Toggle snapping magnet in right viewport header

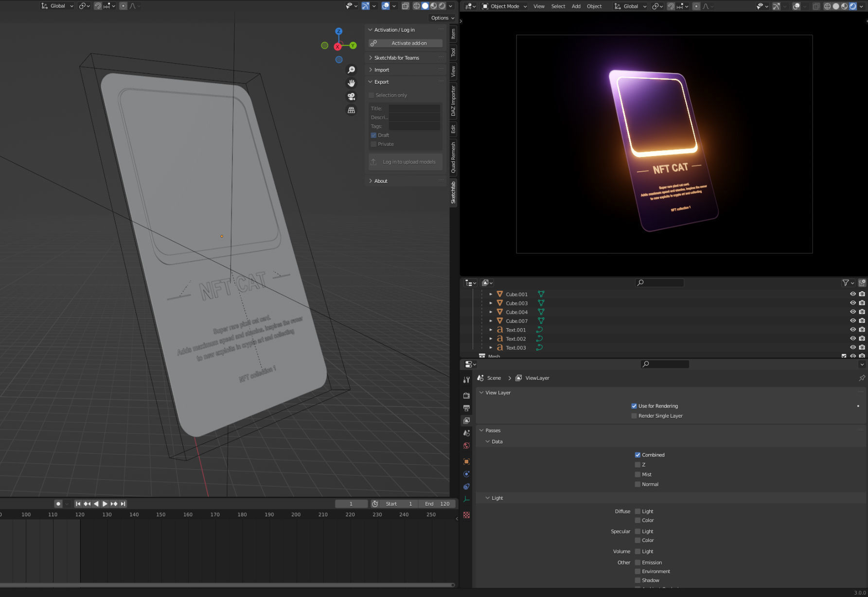[x=671, y=6]
